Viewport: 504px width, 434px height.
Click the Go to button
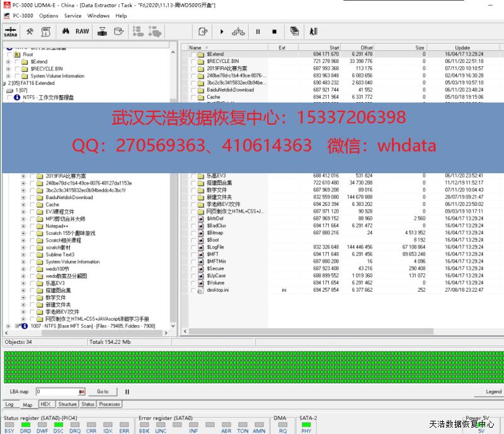pyautogui.click(x=103, y=392)
